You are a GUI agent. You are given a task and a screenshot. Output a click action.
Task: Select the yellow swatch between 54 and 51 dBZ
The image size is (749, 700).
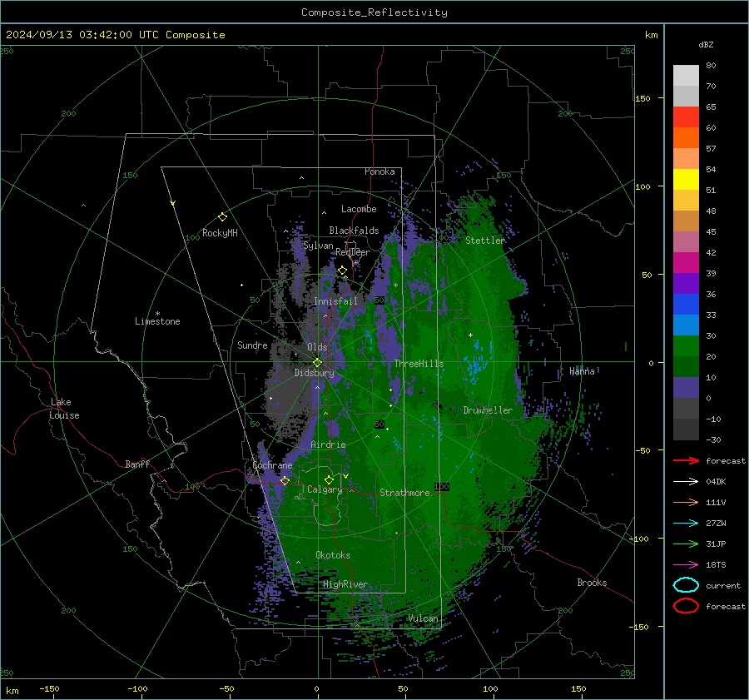[686, 180]
